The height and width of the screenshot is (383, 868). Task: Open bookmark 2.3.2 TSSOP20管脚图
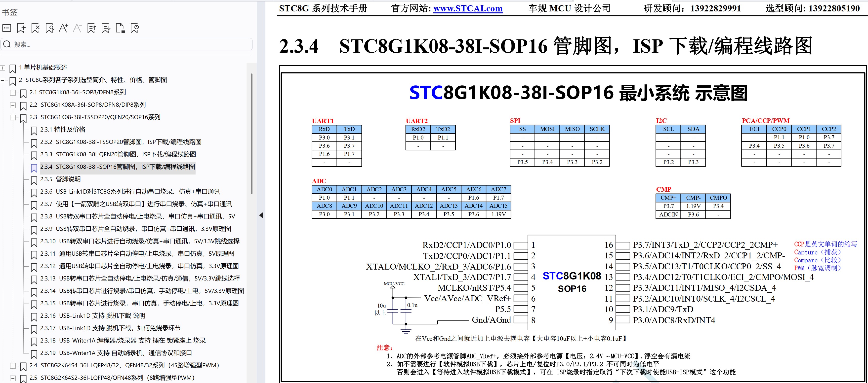(121, 142)
